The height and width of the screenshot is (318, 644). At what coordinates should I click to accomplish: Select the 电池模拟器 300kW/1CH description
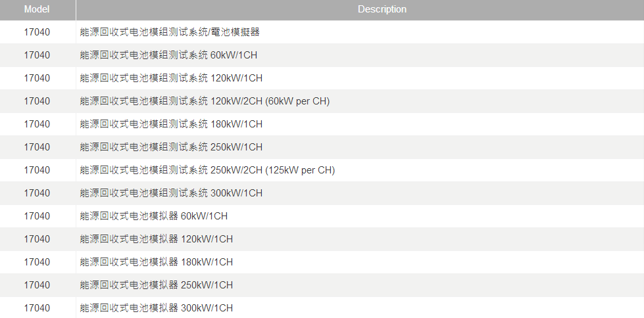click(157, 307)
